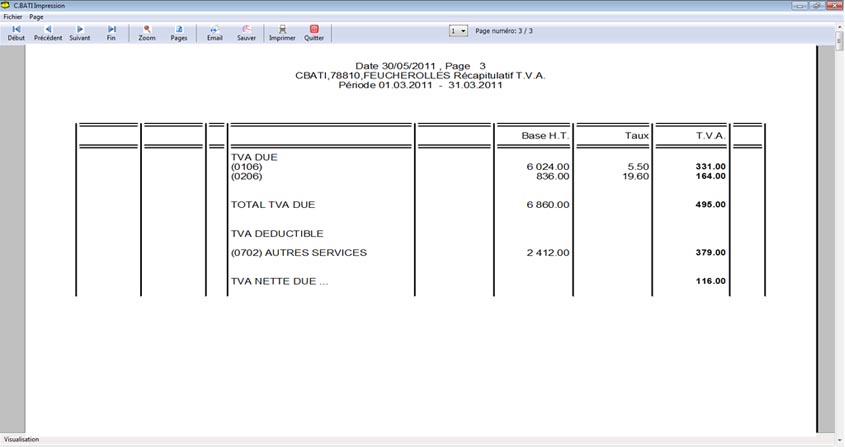Viewport: 845px width, 447px height.
Task: Exit preview with Quitter
Action: click(x=314, y=33)
